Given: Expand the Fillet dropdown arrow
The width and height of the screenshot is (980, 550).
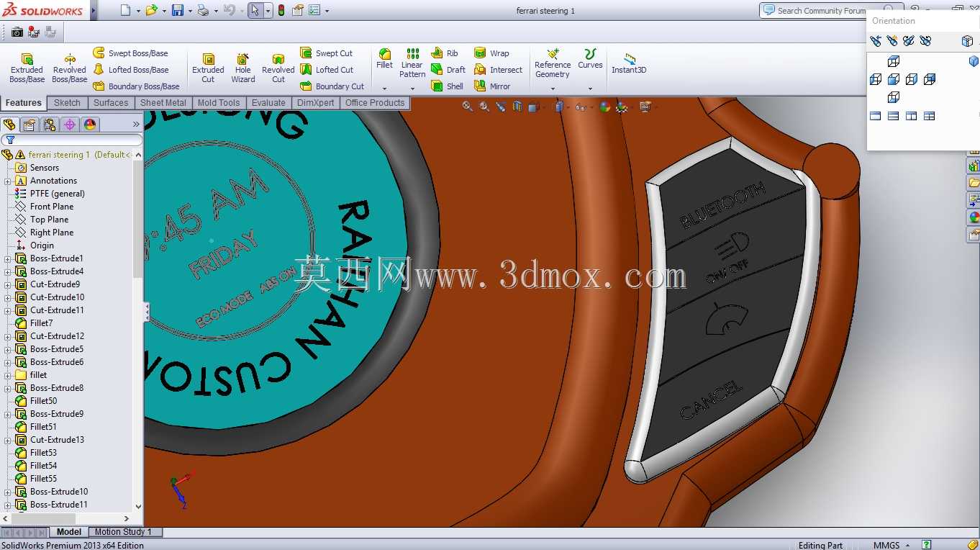Looking at the screenshot, I should tap(385, 89).
